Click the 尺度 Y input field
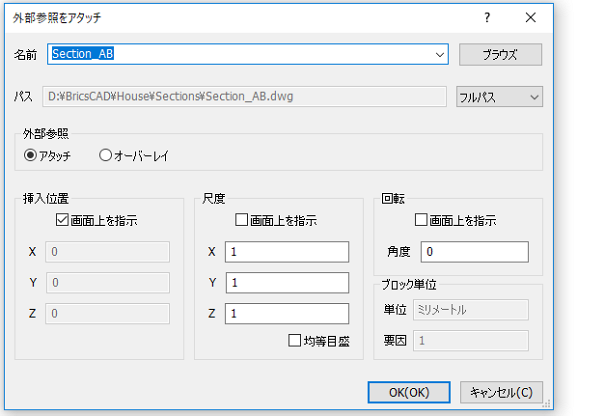Viewport: 590px width, 416px height. (x=287, y=282)
